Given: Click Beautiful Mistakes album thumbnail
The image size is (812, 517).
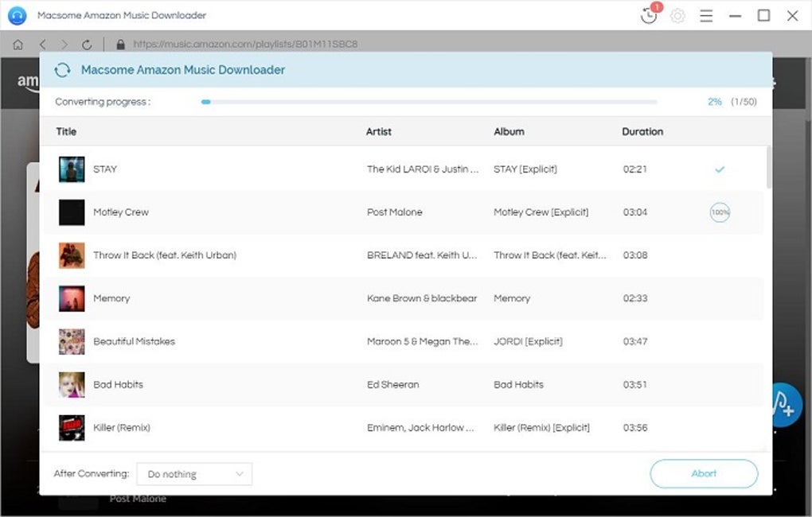Looking at the screenshot, I should (x=72, y=341).
